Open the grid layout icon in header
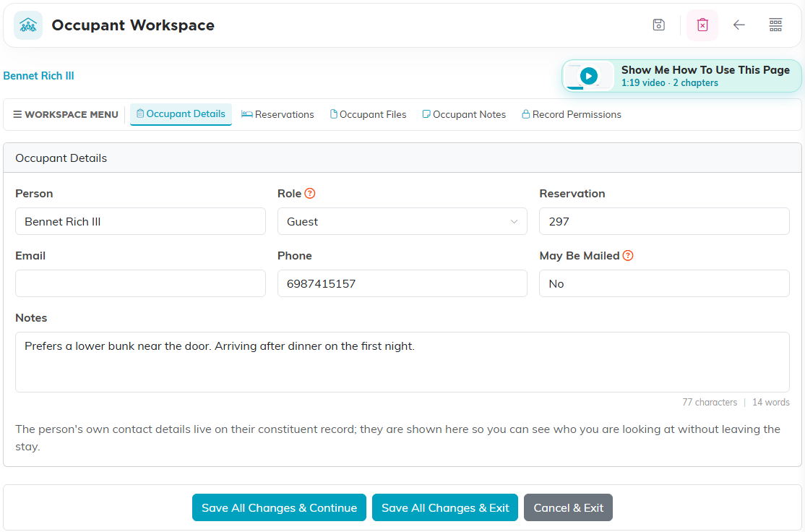 point(775,25)
